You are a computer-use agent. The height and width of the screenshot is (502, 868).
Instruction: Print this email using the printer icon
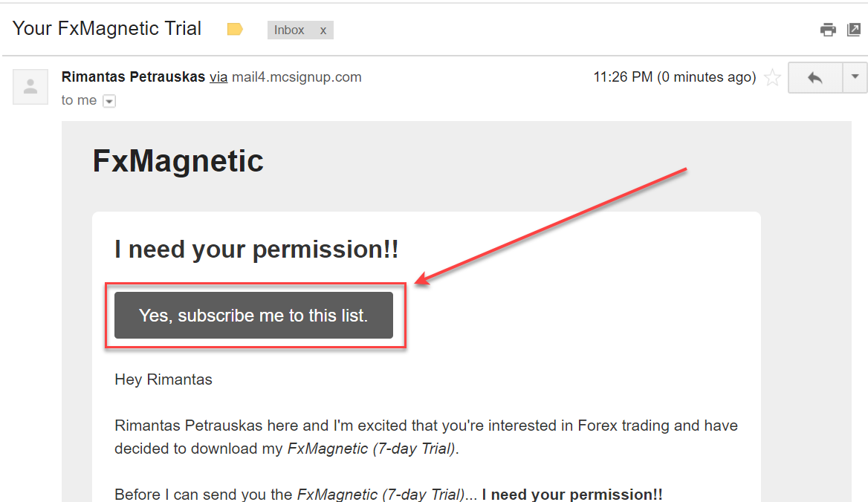pyautogui.click(x=828, y=30)
